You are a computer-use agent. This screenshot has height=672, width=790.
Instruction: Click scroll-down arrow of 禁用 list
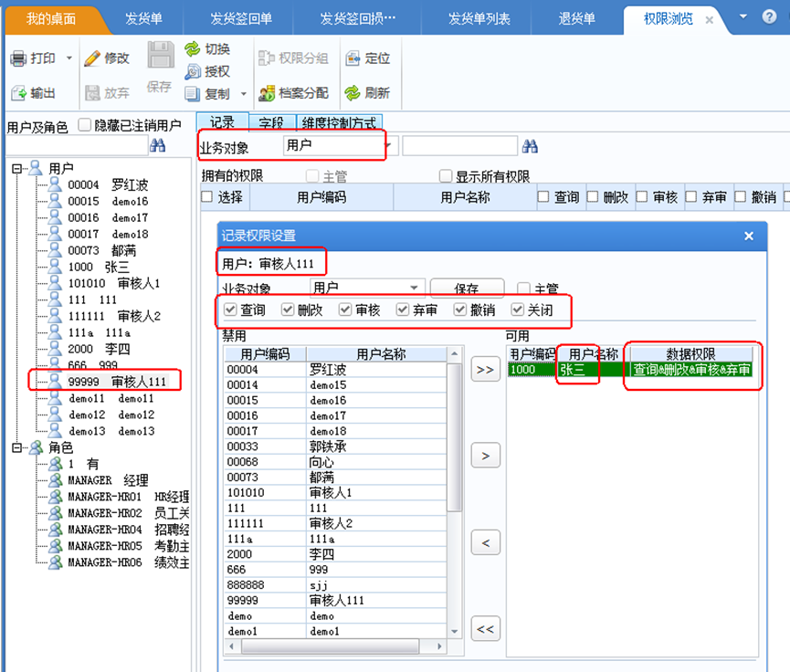click(x=455, y=631)
